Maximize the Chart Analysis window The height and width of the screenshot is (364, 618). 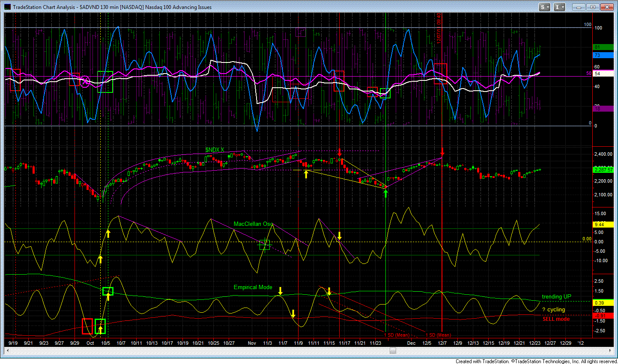click(593, 7)
